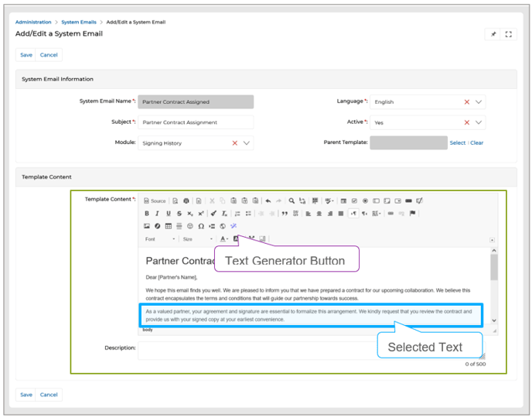Toggle fullscreen with the expand icon
This screenshot has width=532, height=418.
[x=508, y=34]
